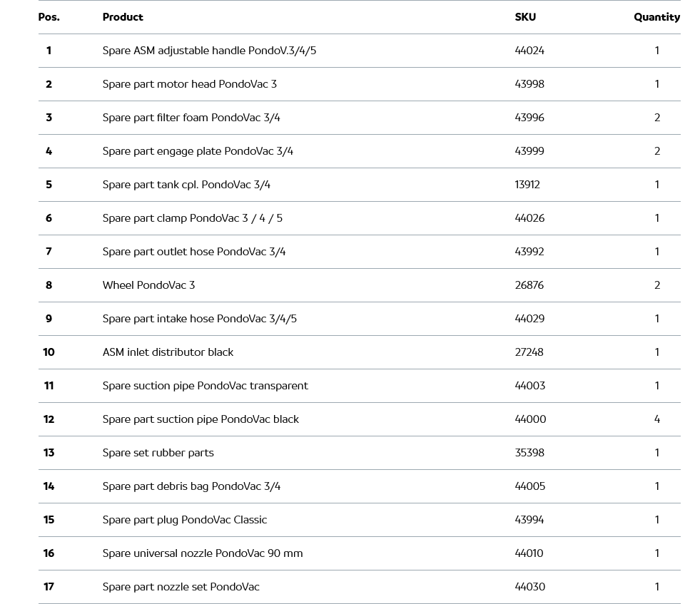Click the SKU column header
Viewport: 700px width, 604px height.
pos(525,17)
